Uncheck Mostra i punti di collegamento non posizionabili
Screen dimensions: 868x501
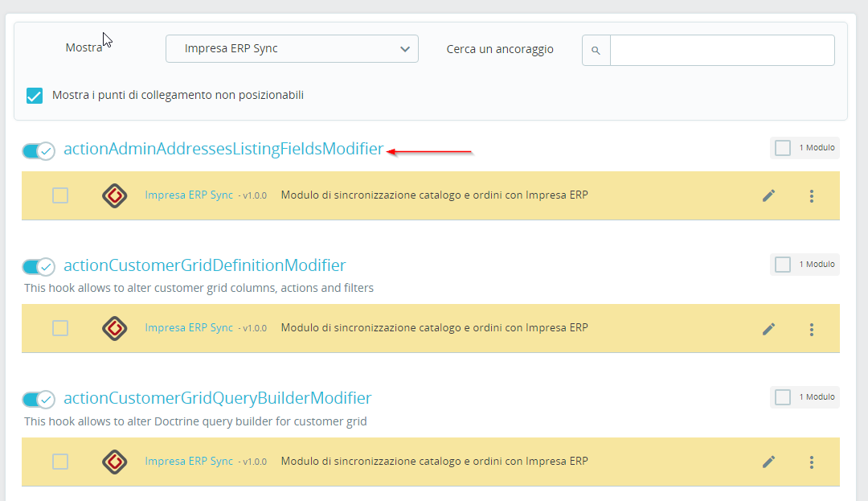tap(35, 95)
